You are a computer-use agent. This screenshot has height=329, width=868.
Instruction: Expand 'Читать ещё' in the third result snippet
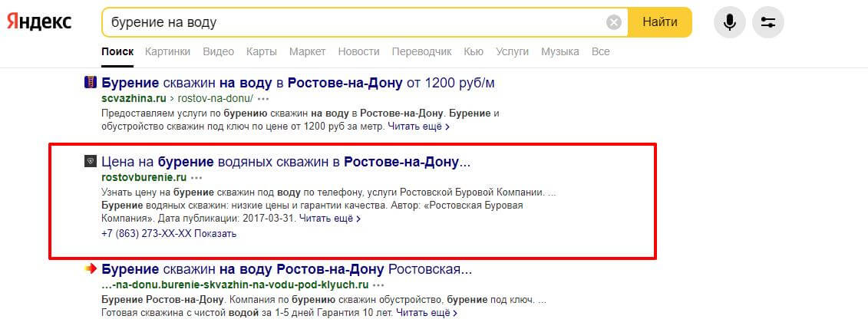pyautogui.click(x=427, y=313)
